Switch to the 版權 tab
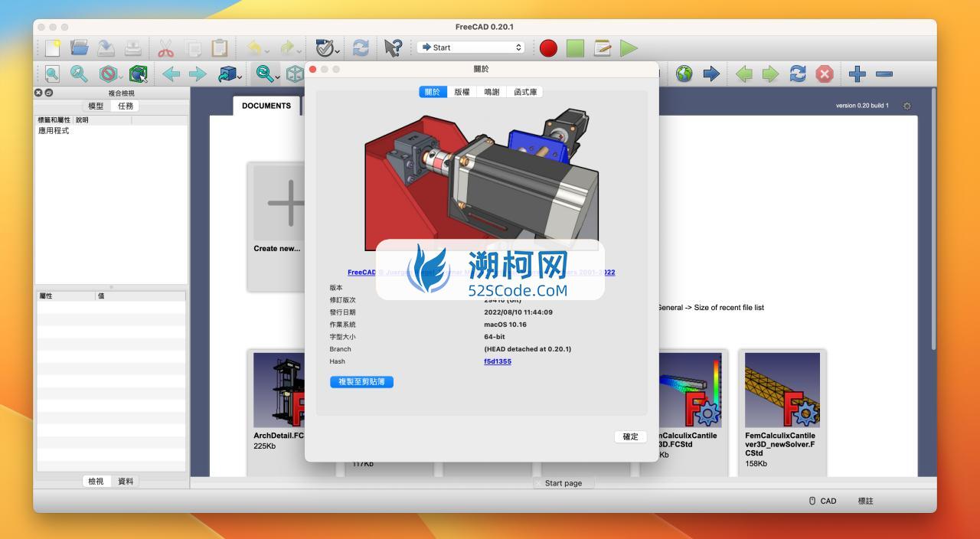980x539 pixels. (x=462, y=92)
